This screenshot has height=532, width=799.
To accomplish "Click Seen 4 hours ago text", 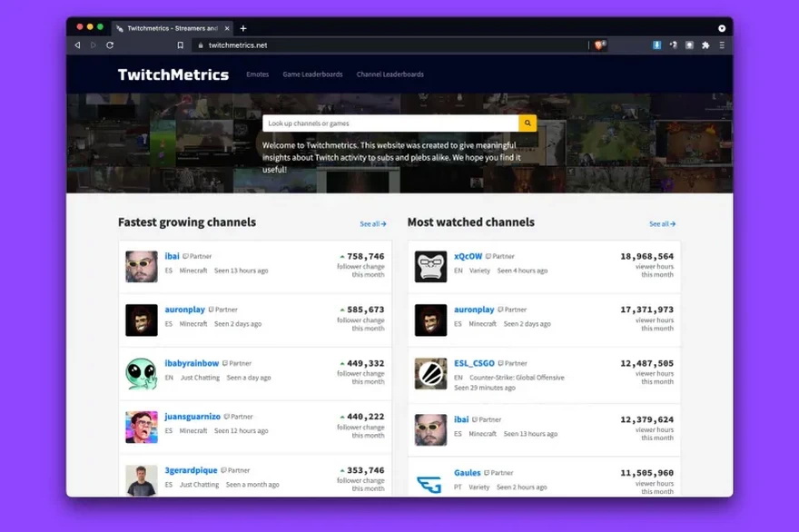I will coord(522,271).
